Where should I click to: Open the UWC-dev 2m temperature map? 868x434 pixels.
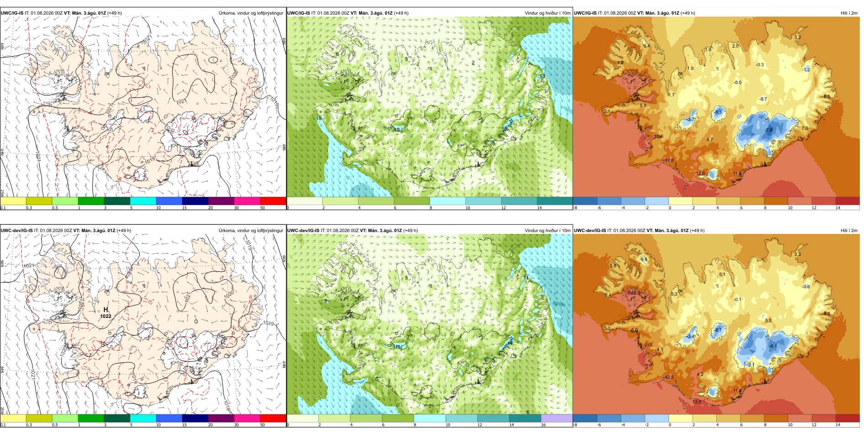716,324
